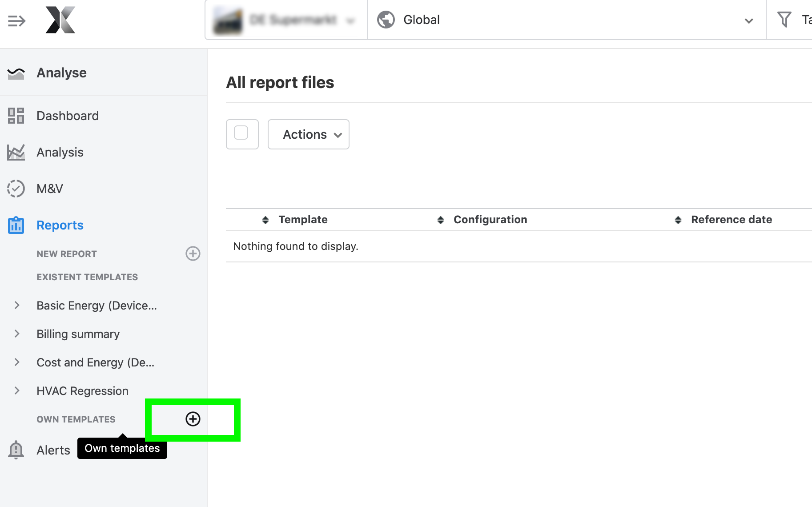Open the Reports clipboard icon
This screenshot has width=812, height=507.
click(x=16, y=225)
